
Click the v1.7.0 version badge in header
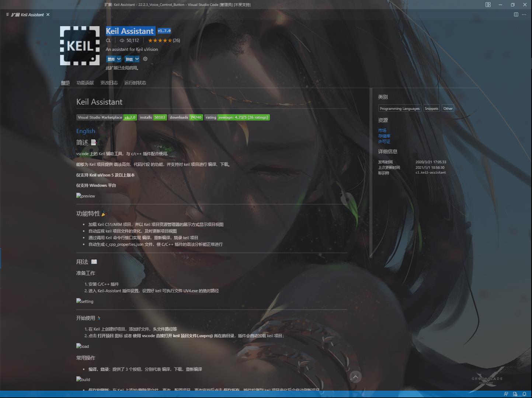pyautogui.click(x=164, y=31)
